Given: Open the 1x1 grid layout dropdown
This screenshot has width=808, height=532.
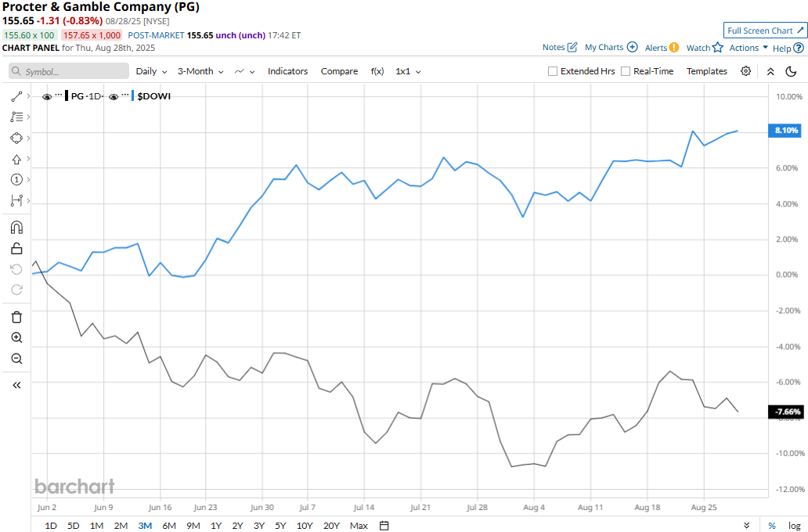Looking at the screenshot, I should [408, 71].
